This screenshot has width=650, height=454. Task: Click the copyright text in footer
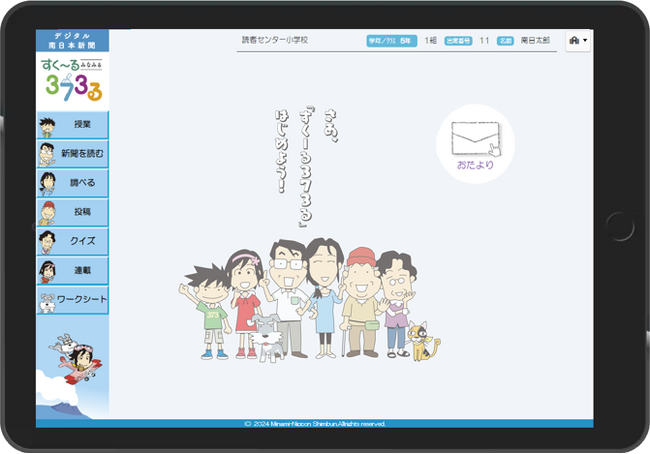[315, 424]
